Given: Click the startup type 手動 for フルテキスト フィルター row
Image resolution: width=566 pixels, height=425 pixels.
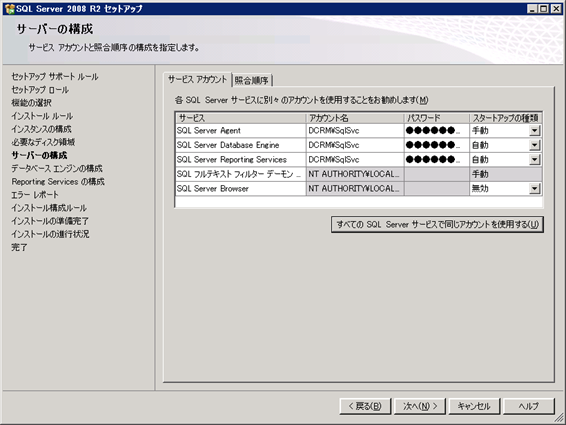Looking at the screenshot, I should tap(505, 174).
